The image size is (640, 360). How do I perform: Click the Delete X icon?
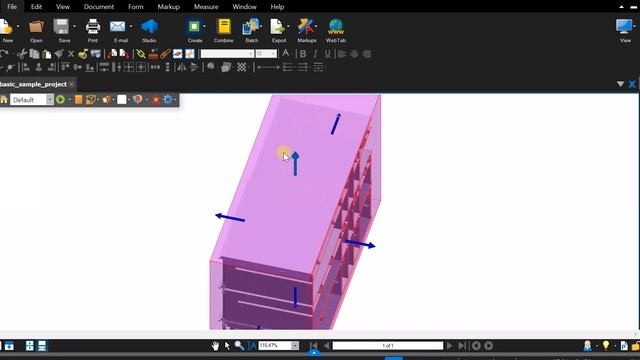[x=71, y=54]
